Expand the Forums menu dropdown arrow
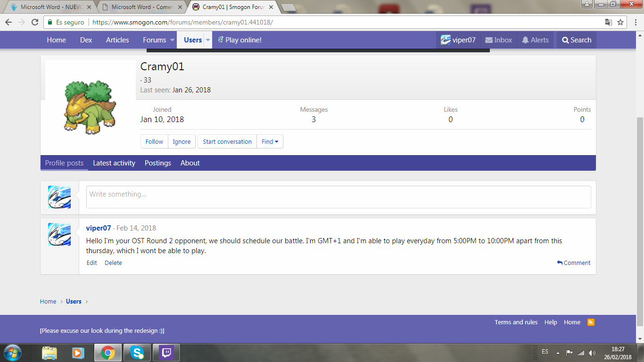This screenshot has height=362, width=644. pos(172,40)
